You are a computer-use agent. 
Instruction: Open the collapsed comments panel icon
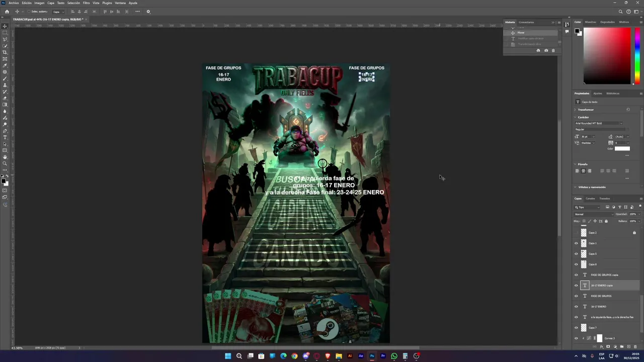567,31
